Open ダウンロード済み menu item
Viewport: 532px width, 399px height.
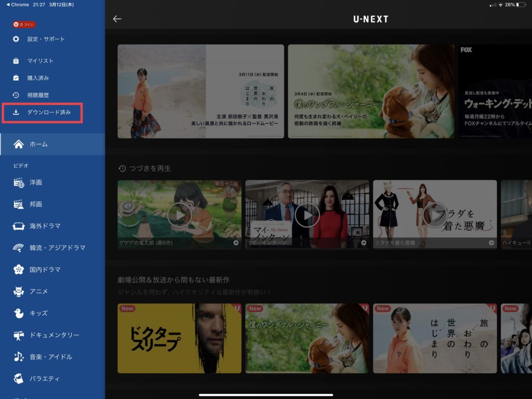tap(43, 113)
